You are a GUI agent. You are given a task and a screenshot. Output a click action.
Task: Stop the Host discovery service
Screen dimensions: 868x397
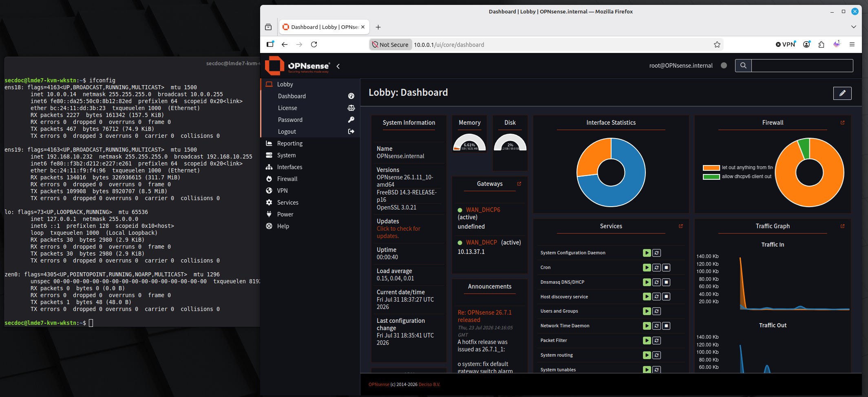(x=666, y=297)
